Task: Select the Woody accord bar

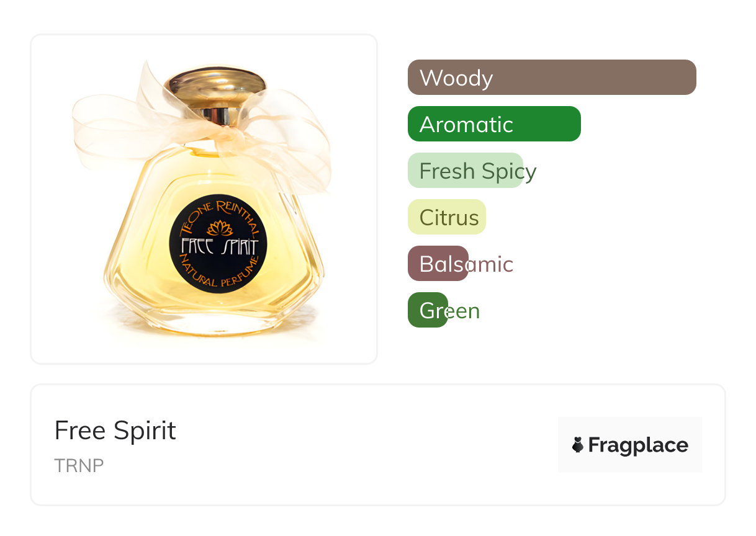Action: (552, 78)
